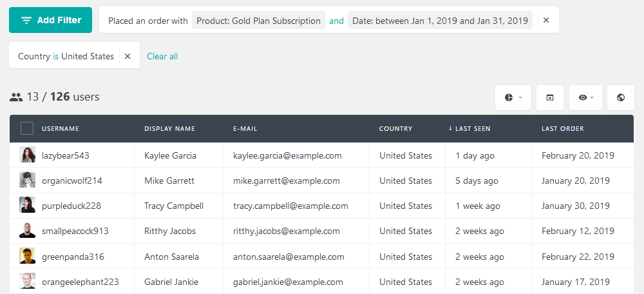Sort by the Last Seen column

click(x=472, y=129)
